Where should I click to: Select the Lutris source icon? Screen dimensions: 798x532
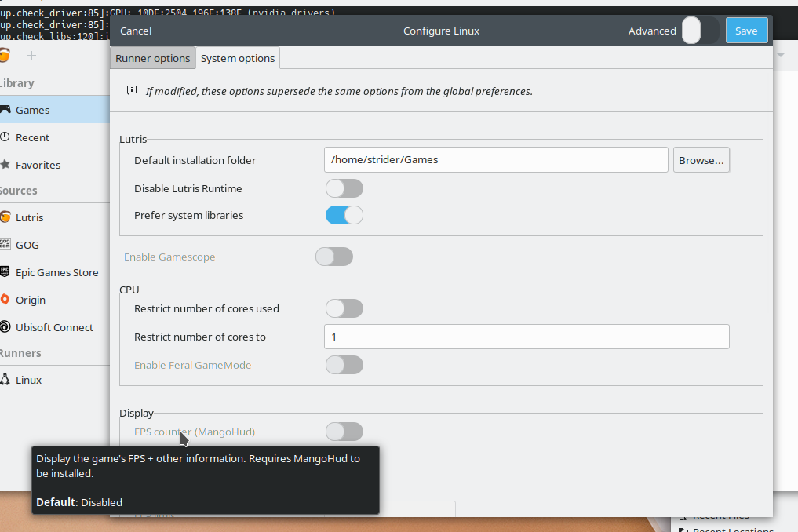[31, 217]
